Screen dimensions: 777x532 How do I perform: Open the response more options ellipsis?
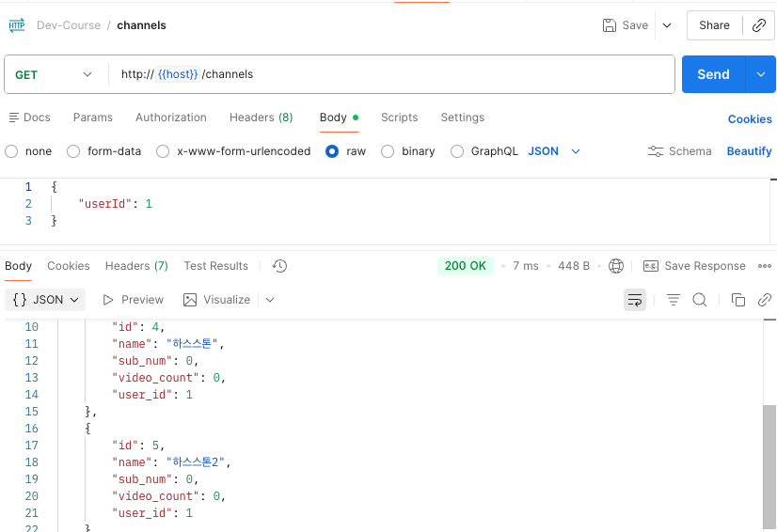point(765,266)
